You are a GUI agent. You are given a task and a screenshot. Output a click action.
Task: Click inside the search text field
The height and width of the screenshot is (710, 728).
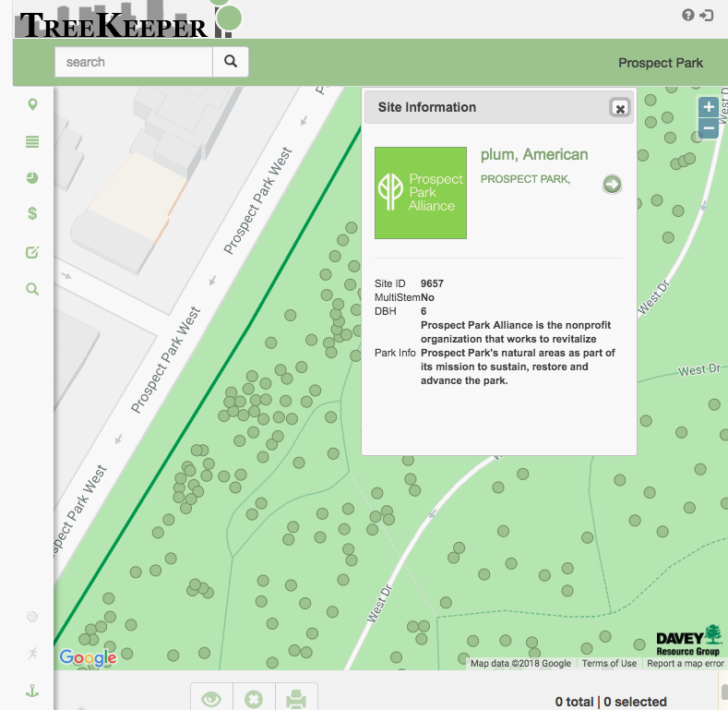click(x=134, y=62)
